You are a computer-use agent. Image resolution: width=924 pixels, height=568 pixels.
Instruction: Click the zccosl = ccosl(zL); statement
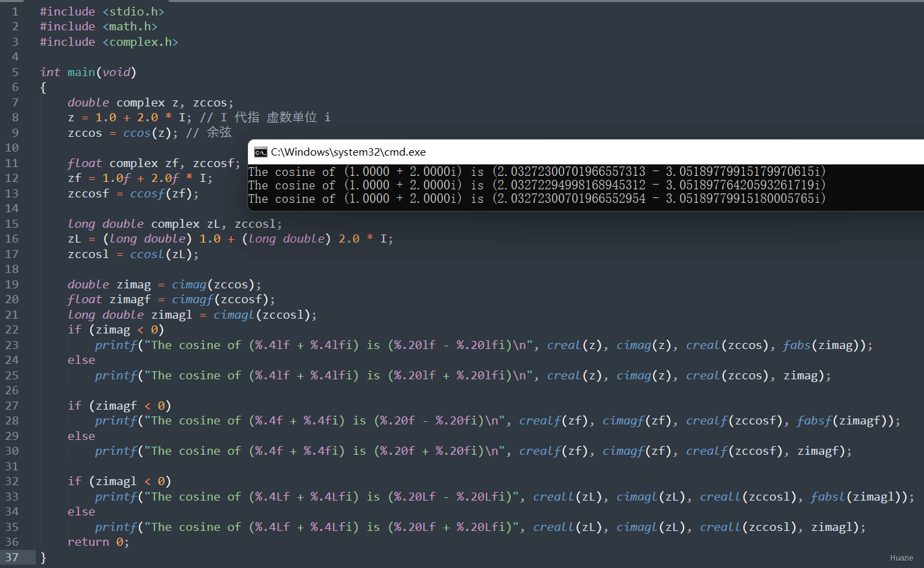point(133,254)
